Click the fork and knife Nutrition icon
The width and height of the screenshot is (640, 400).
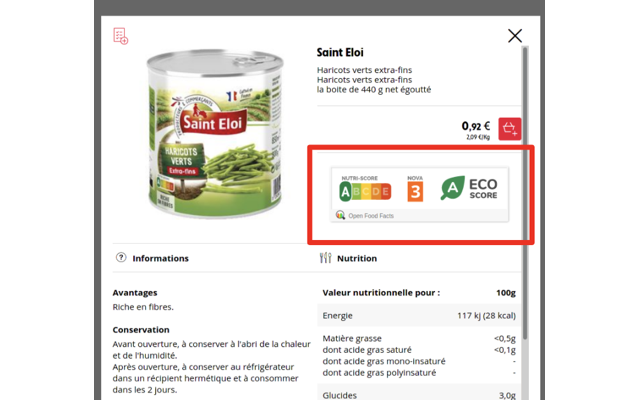[x=325, y=258]
